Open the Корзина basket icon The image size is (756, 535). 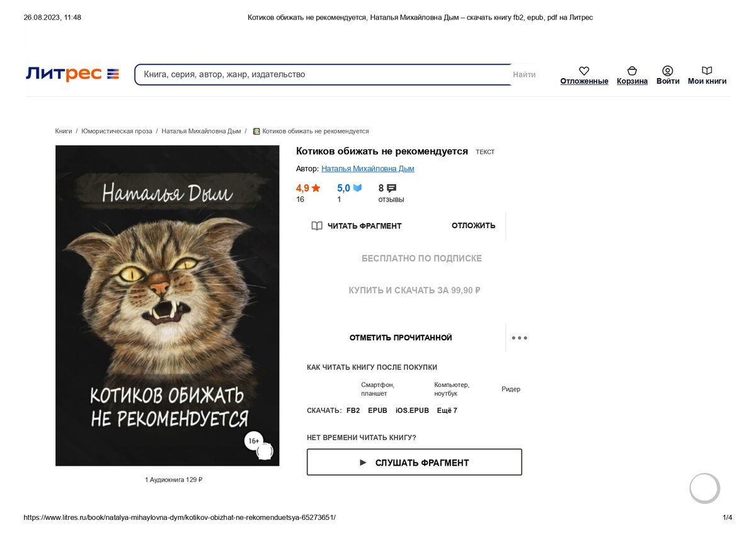pyautogui.click(x=632, y=71)
